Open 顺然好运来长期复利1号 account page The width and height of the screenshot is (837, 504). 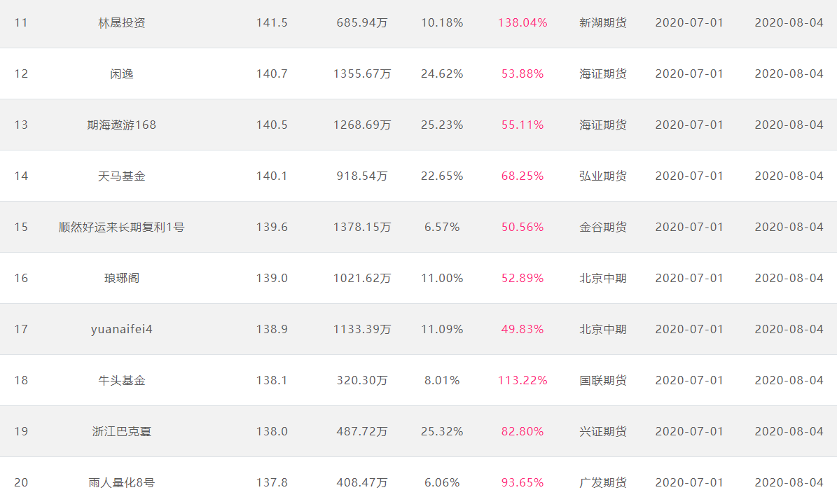tap(122, 227)
